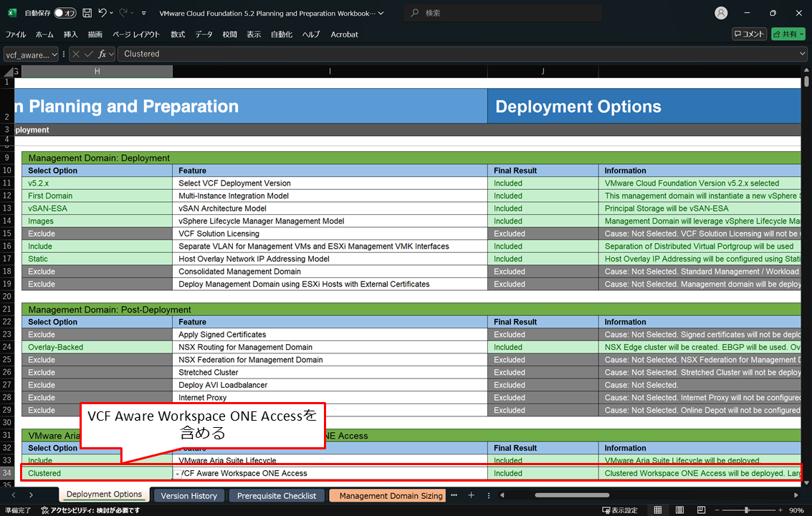812x516 pixels.
Task: Select the Stretched Cluster feature cell
Action: pos(330,373)
